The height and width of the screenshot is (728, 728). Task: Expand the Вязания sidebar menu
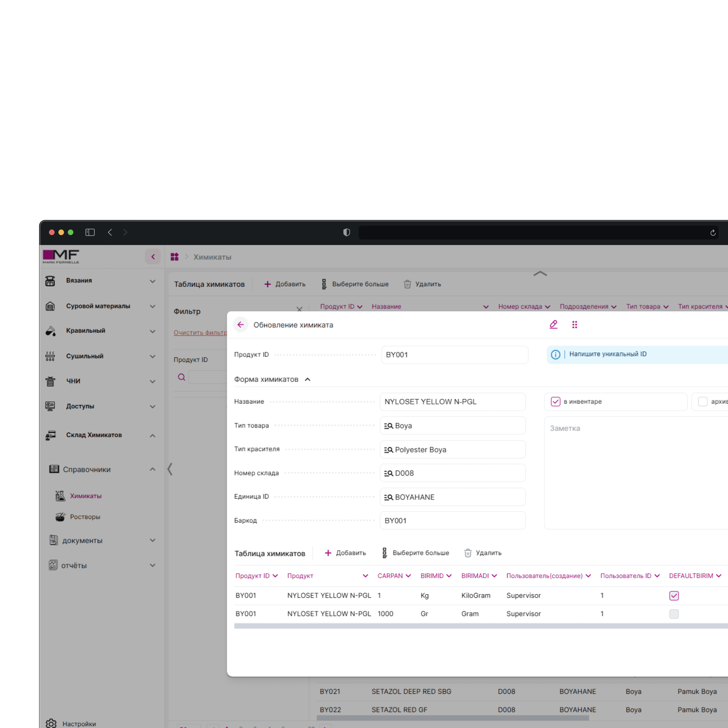[x=153, y=281]
